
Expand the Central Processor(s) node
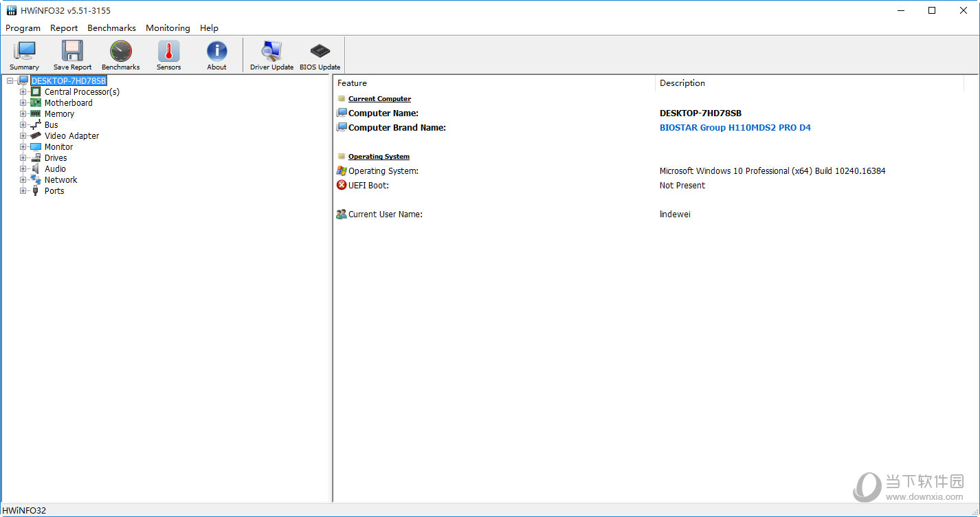click(x=23, y=91)
